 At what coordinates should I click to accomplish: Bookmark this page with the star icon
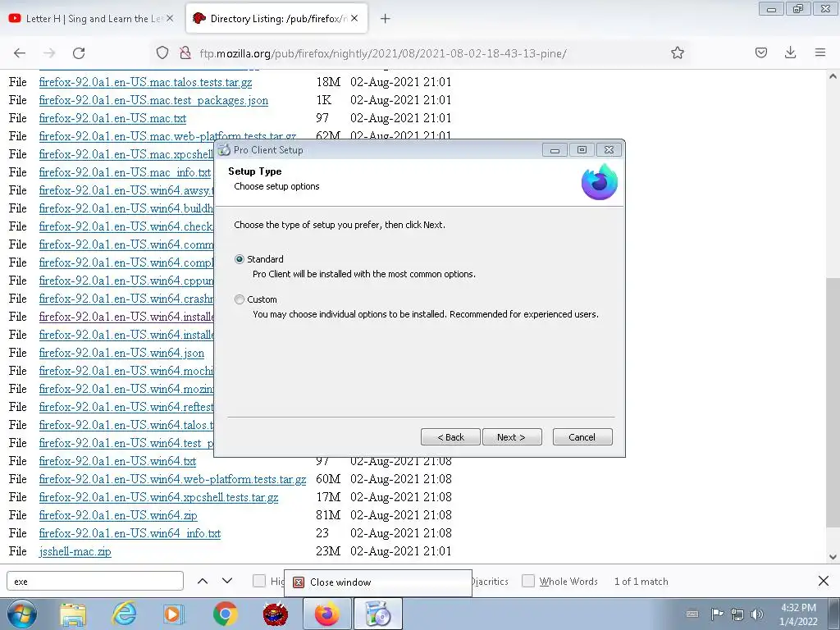point(677,52)
